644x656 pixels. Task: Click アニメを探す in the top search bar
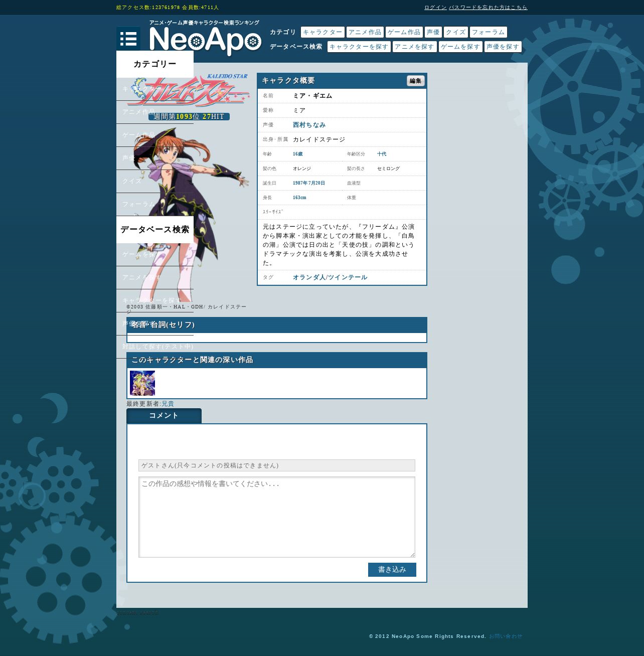[x=414, y=47]
